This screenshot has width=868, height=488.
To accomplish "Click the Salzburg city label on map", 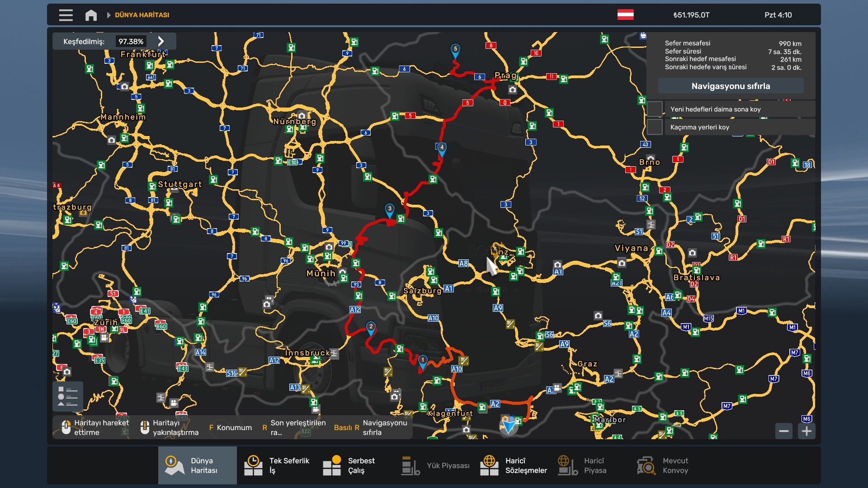I will click(422, 291).
